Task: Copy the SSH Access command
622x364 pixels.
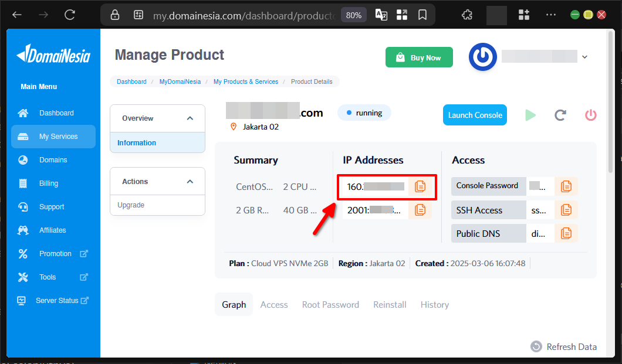Action: tap(566, 209)
